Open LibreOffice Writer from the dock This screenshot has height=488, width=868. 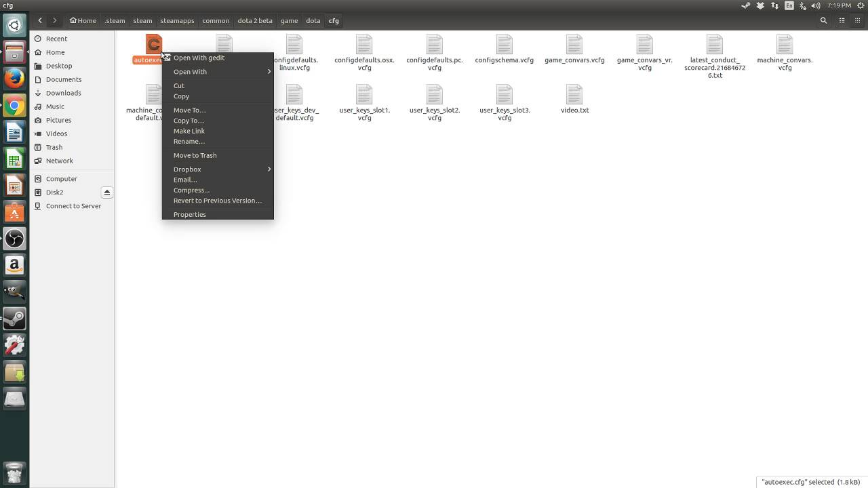[14, 132]
